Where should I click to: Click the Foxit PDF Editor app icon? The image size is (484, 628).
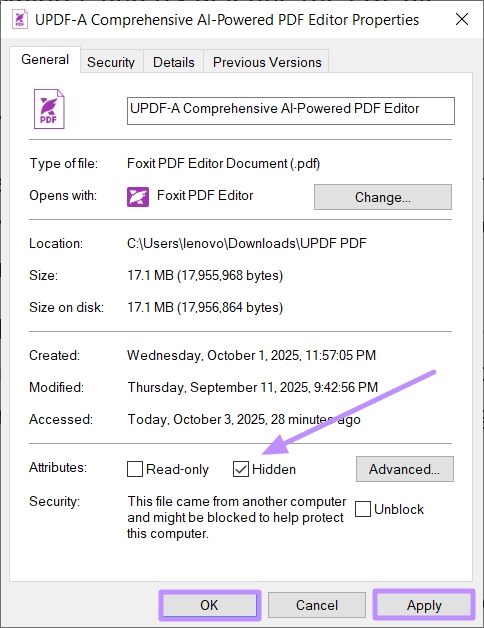point(138,197)
